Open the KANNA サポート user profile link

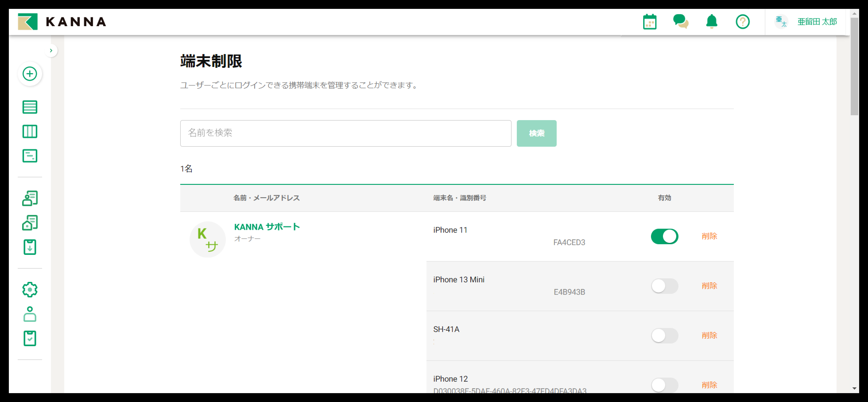pyautogui.click(x=267, y=227)
